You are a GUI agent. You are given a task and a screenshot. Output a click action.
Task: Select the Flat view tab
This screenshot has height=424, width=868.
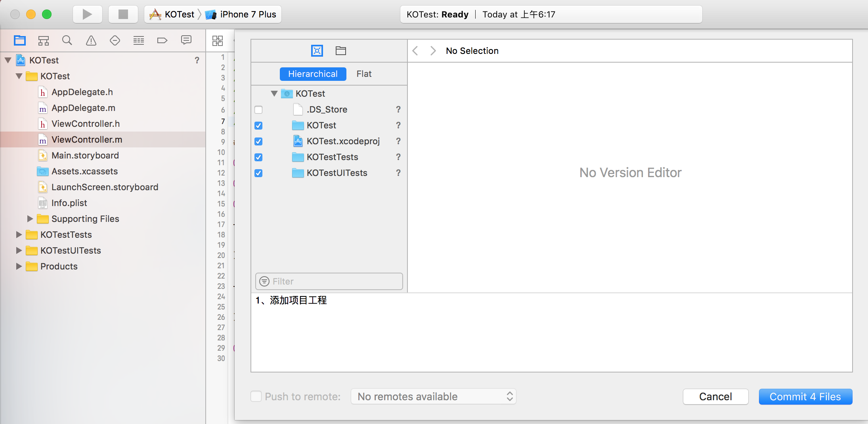(x=364, y=74)
